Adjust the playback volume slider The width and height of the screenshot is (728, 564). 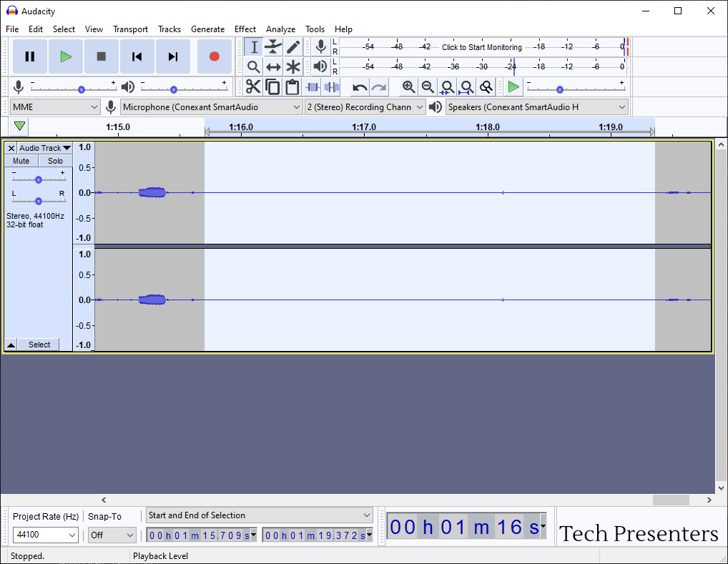pyautogui.click(x=184, y=86)
